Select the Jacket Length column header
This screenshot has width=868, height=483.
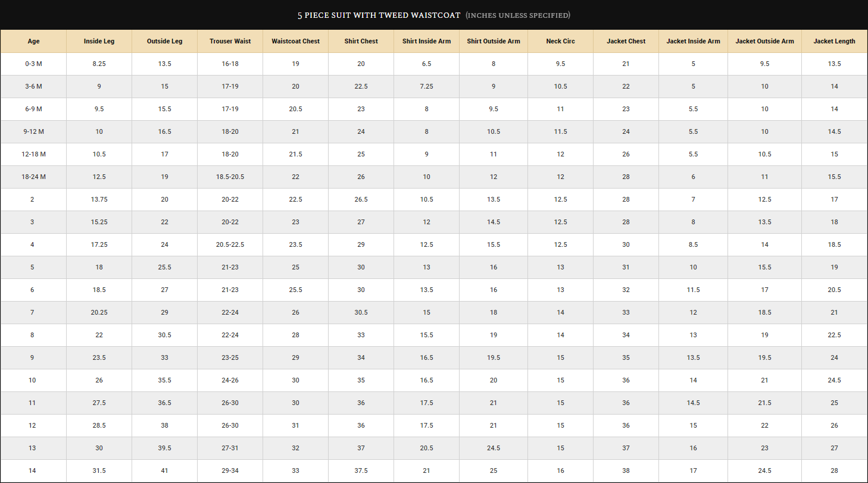click(834, 41)
